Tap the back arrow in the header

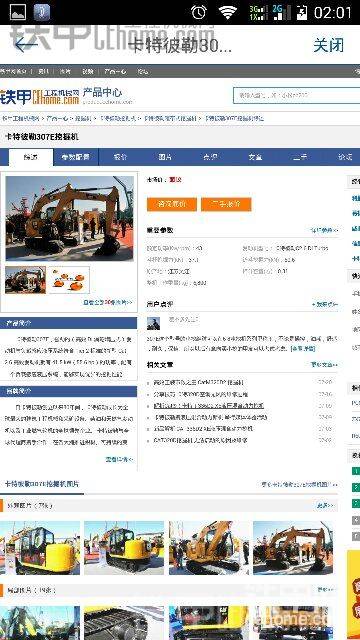(26, 44)
